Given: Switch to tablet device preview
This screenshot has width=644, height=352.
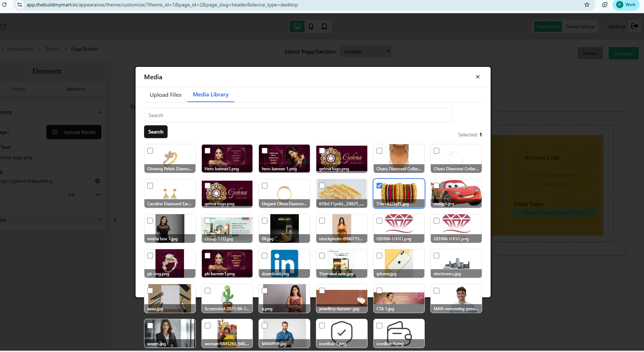Looking at the screenshot, I should pyautogui.click(x=324, y=26).
